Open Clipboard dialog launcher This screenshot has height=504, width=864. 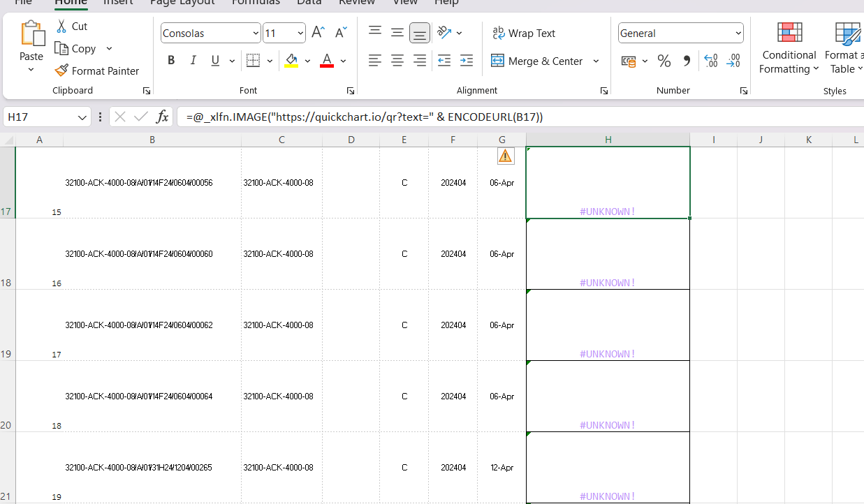tap(146, 91)
